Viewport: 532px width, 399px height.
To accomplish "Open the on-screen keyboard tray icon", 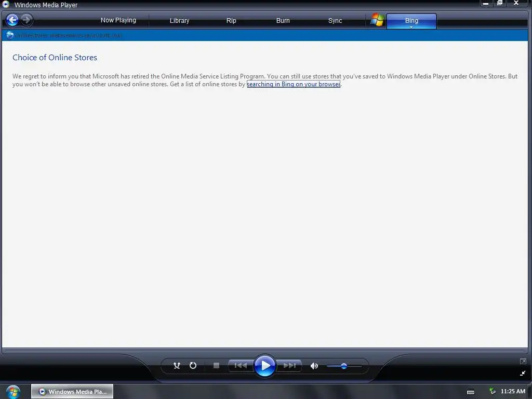I will click(471, 392).
